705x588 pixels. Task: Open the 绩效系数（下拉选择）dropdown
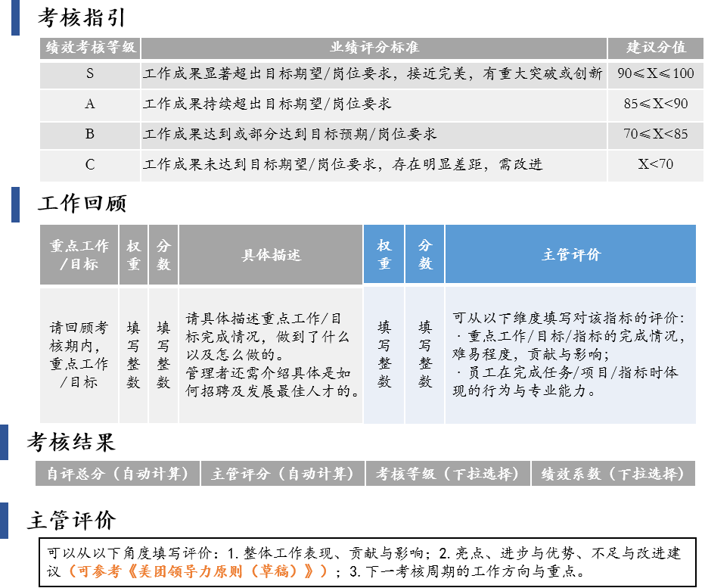613,474
